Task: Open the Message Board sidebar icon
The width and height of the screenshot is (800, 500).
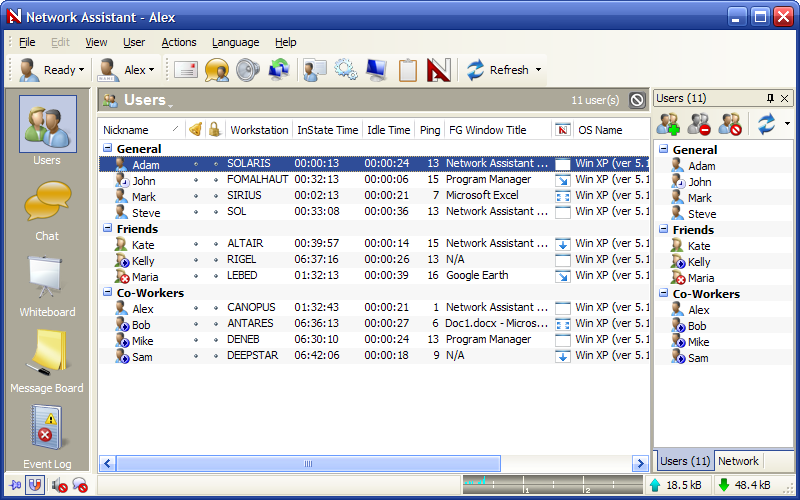Action: coord(47,361)
